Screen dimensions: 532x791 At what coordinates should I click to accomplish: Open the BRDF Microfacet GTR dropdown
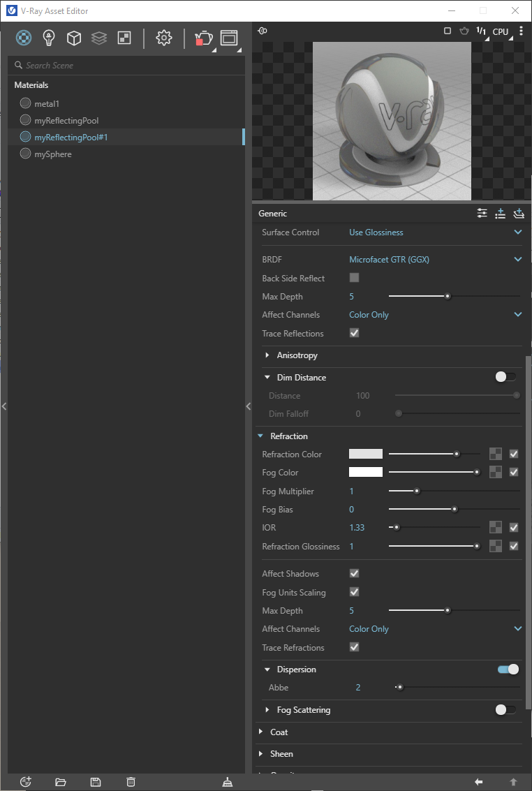point(435,259)
